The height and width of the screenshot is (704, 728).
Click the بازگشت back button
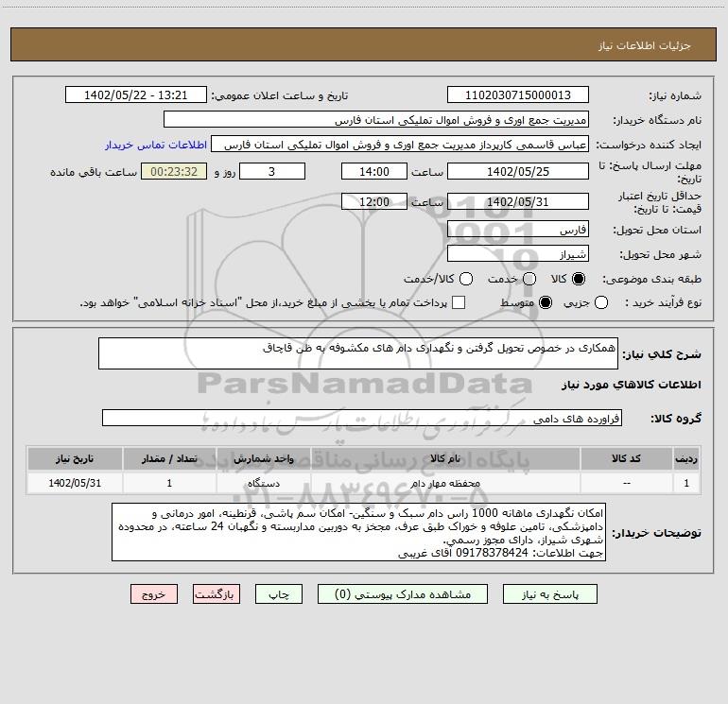pyautogui.click(x=217, y=594)
